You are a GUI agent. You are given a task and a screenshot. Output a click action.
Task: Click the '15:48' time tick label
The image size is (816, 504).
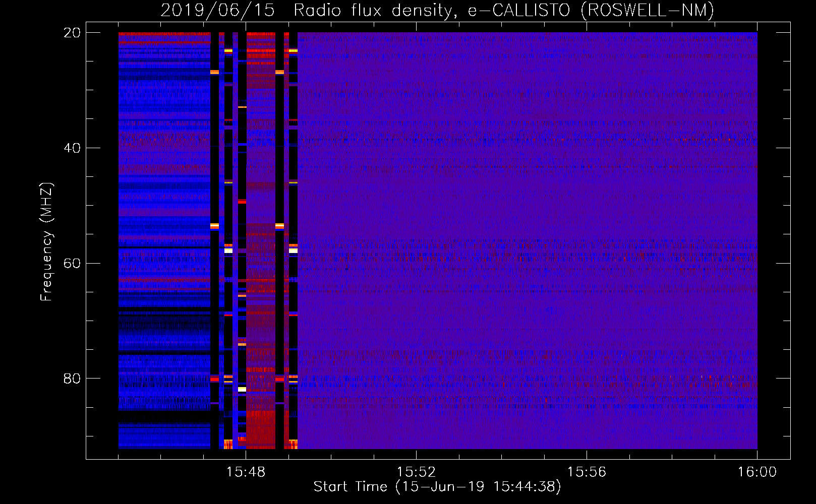pyautogui.click(x=246, y=472)
